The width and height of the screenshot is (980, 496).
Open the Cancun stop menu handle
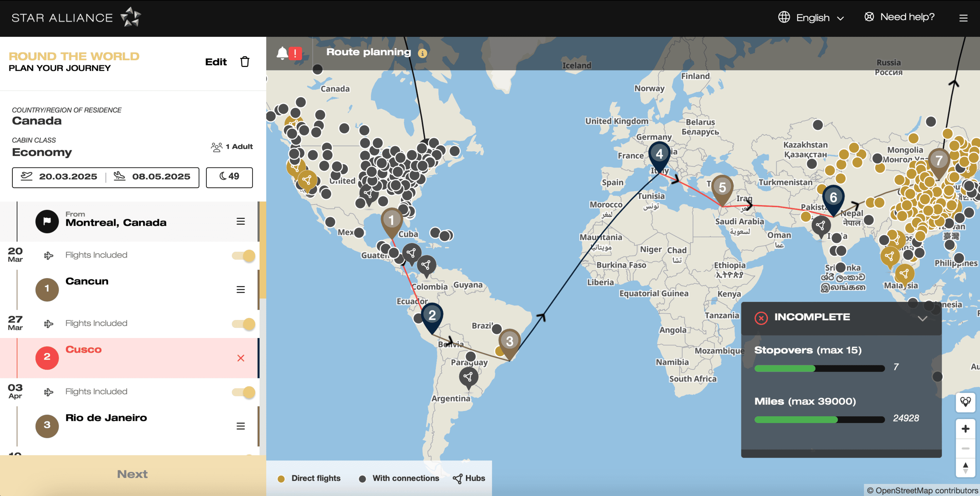click(x=240, y=290)
